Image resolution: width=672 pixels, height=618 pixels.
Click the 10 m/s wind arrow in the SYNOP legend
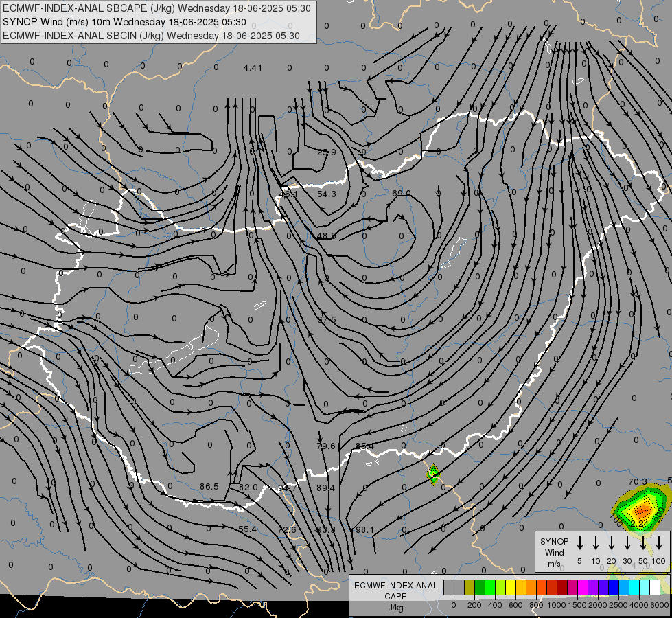click(x=596, y=542)
